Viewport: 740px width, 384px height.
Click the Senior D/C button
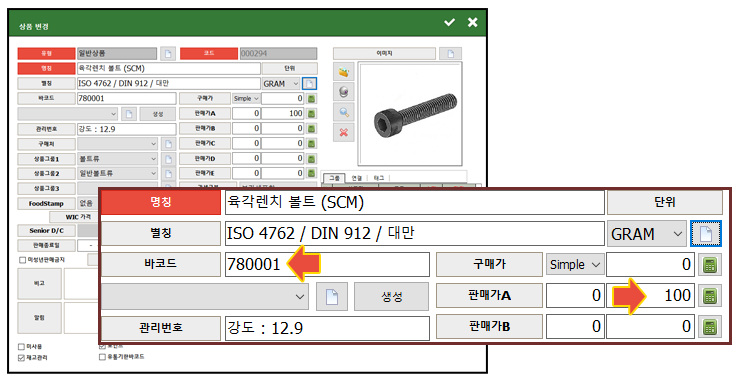coord(46,231)
